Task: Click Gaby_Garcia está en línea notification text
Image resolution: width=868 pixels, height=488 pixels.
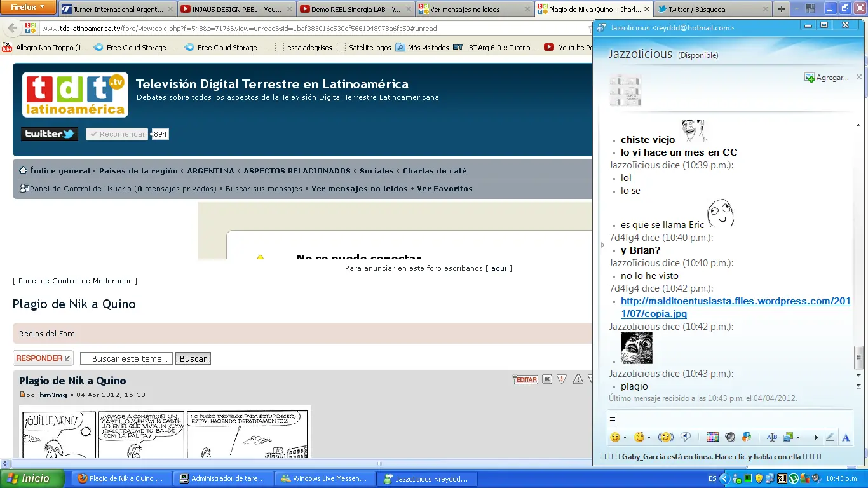Action: [711, 456]
